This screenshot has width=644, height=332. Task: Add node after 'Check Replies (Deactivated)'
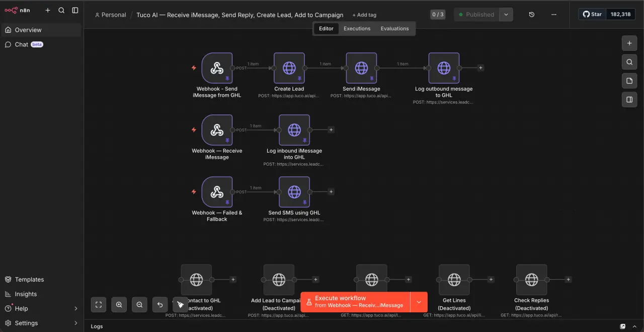pyautogui.click(x=569, y=280)
